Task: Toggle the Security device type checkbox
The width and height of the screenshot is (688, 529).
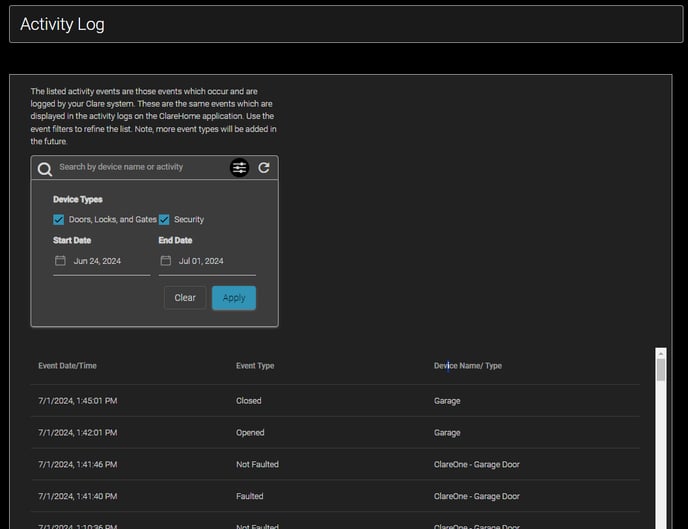Action: tap(164, 219)
